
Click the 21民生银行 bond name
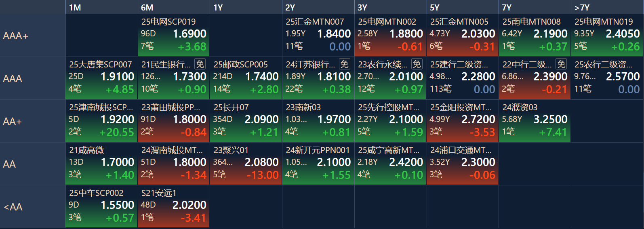(166, 65)
